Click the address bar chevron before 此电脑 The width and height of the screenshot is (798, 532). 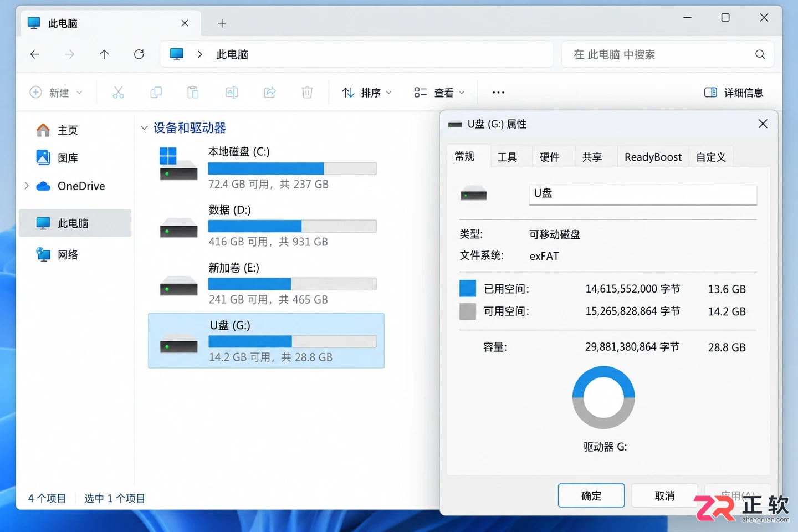pyautogui.click(x=199, y=54)
